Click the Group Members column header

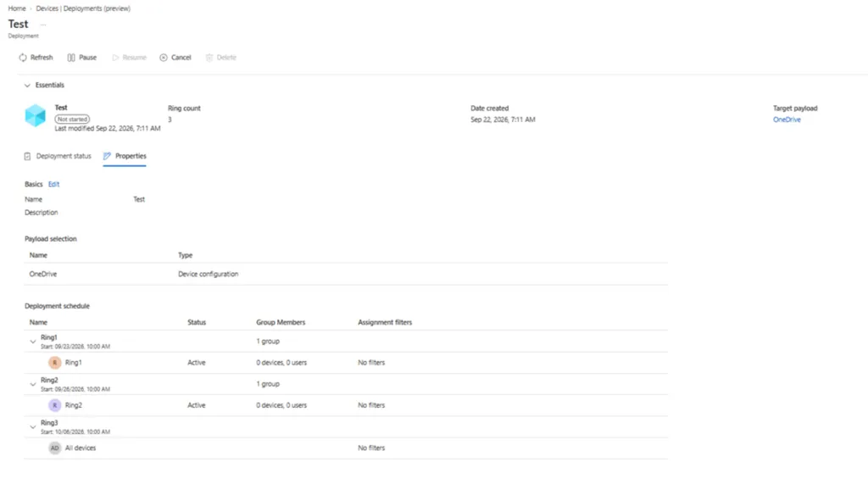coord(281,322)
